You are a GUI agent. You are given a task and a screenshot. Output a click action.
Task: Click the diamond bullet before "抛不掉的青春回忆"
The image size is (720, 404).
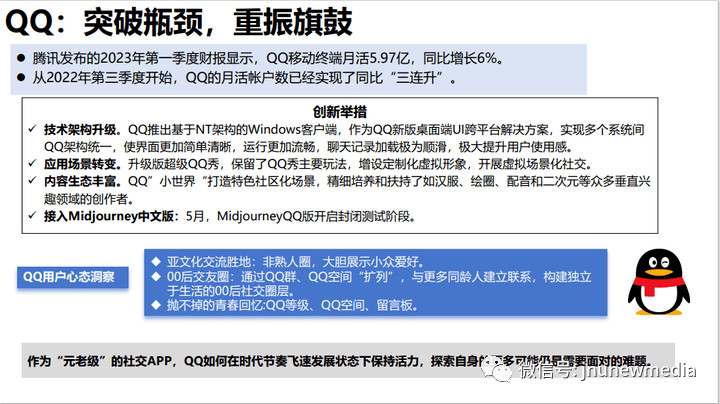point(156,305)
